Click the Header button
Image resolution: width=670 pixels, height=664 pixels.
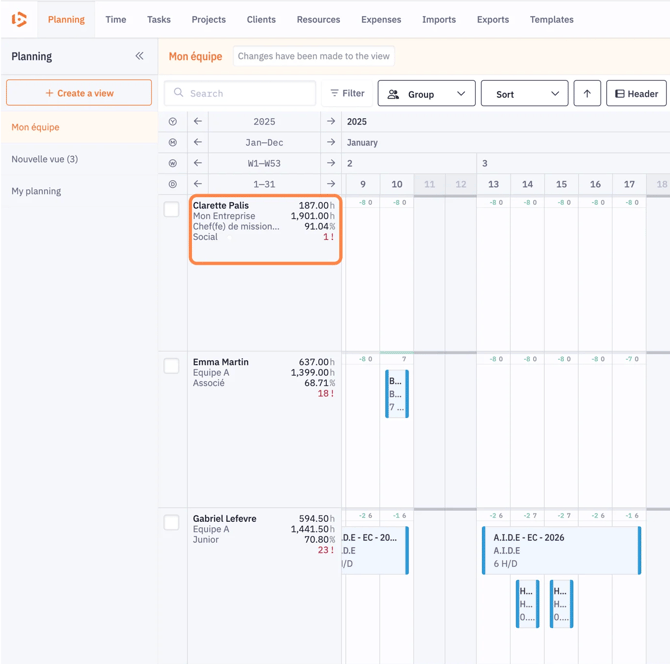pyautogui.click(x=636, y=93)
